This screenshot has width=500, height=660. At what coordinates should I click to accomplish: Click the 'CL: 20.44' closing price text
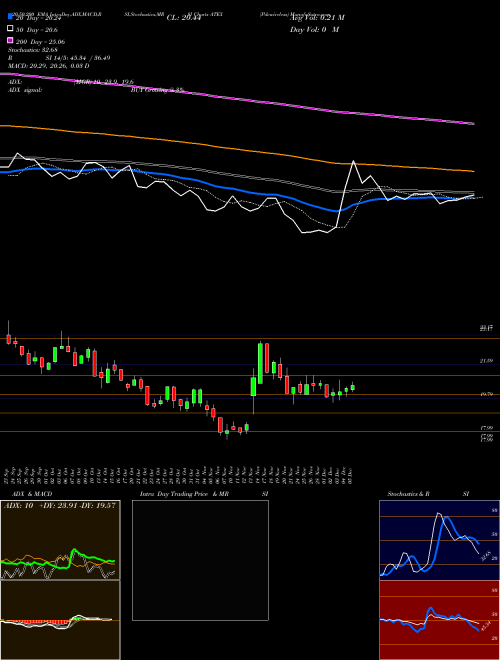coord(183,18)
